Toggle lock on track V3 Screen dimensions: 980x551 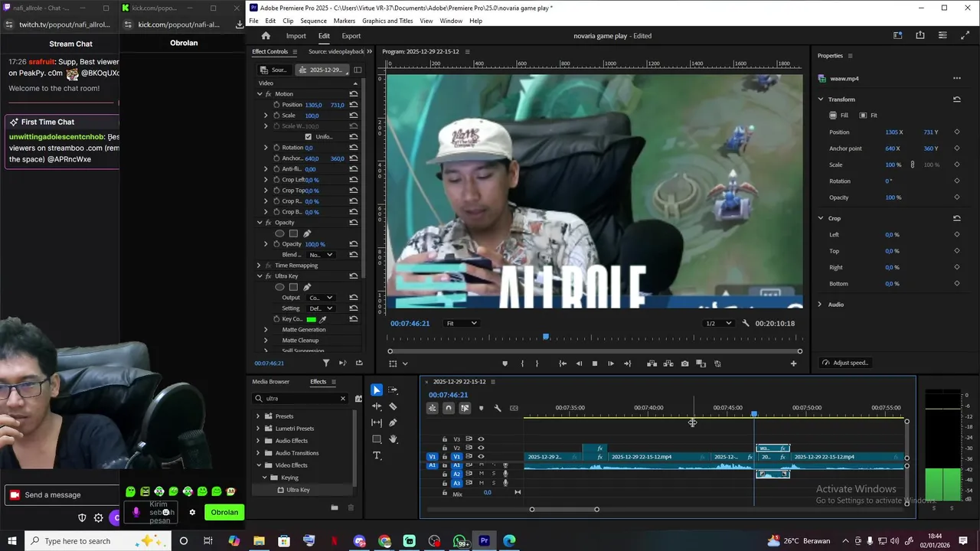click(445, 439)
